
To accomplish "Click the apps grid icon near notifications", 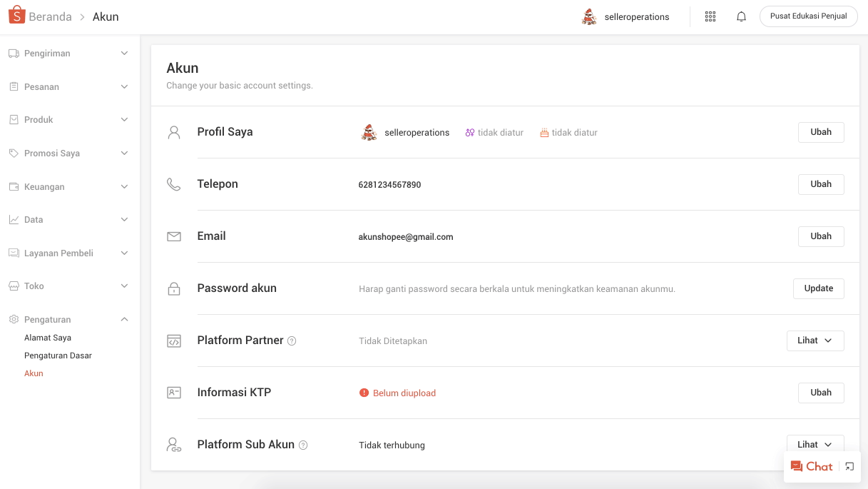I will (x=710, y=16).
